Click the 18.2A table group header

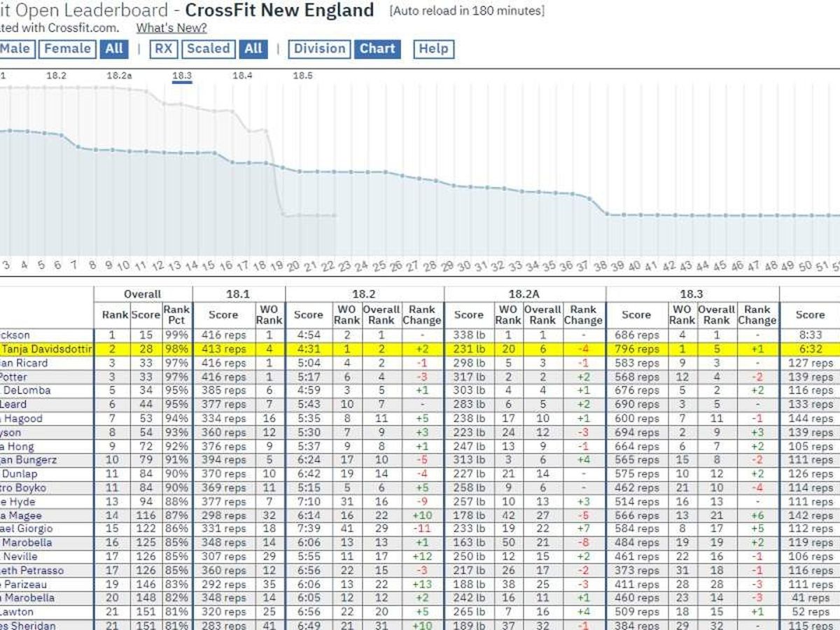(x=525, y=295)
